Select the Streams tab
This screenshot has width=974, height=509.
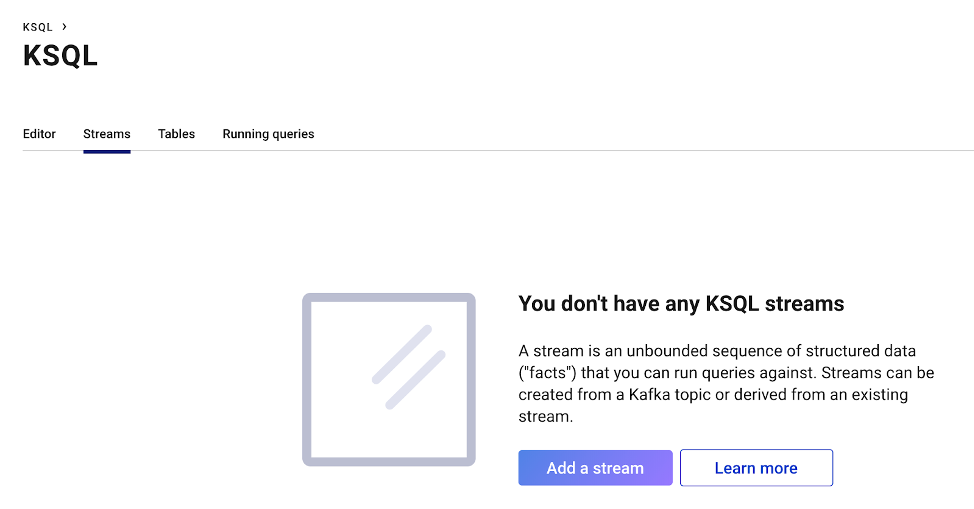click(x=107, y=134)
